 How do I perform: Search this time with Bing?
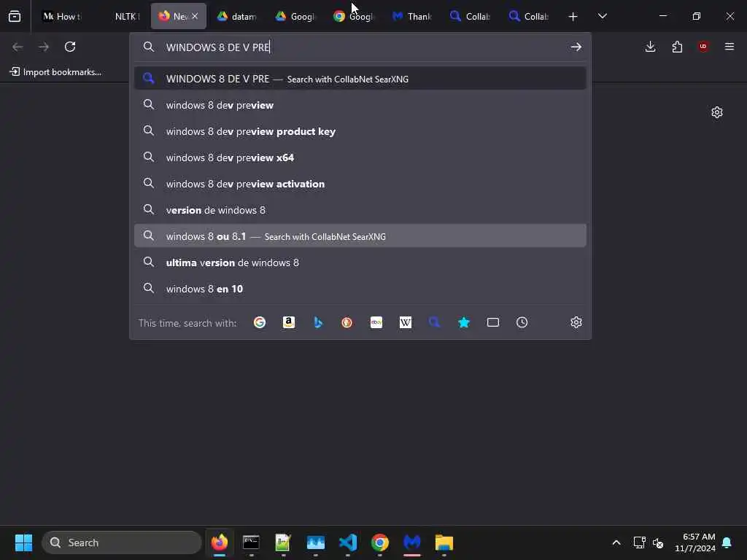[318, 323]
